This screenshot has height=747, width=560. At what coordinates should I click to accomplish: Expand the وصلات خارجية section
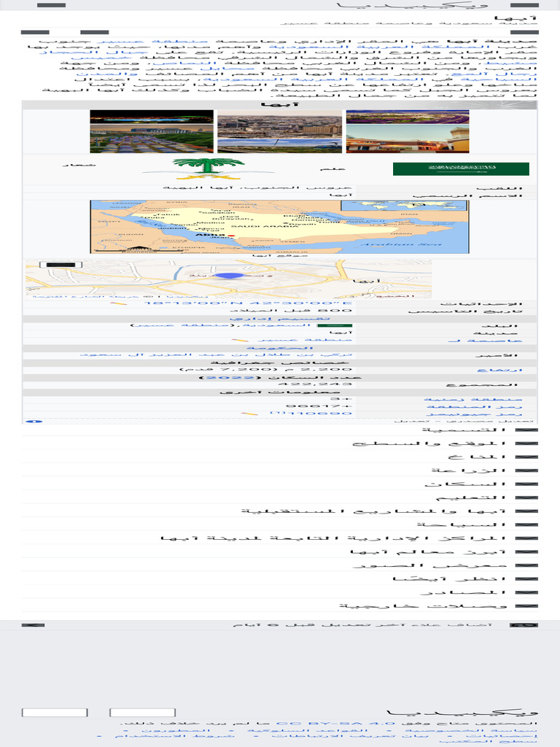pyautogui.click(x=280, y=606)
